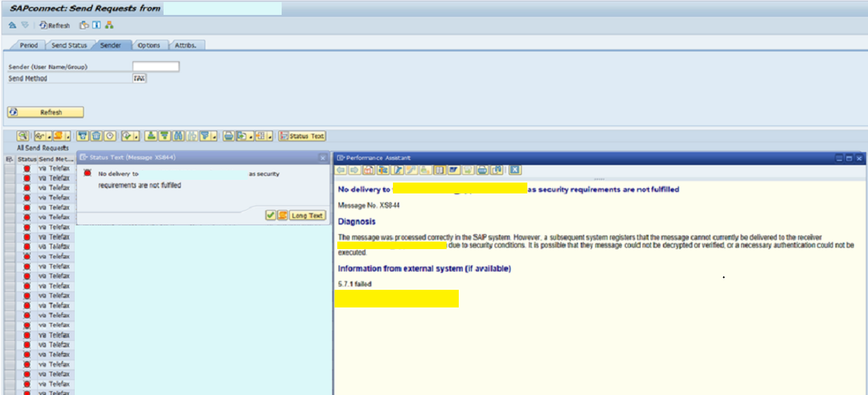Click the collapse arrow icon in top toolbar
This screenshot has width=868, height=395.
[12, 25]
